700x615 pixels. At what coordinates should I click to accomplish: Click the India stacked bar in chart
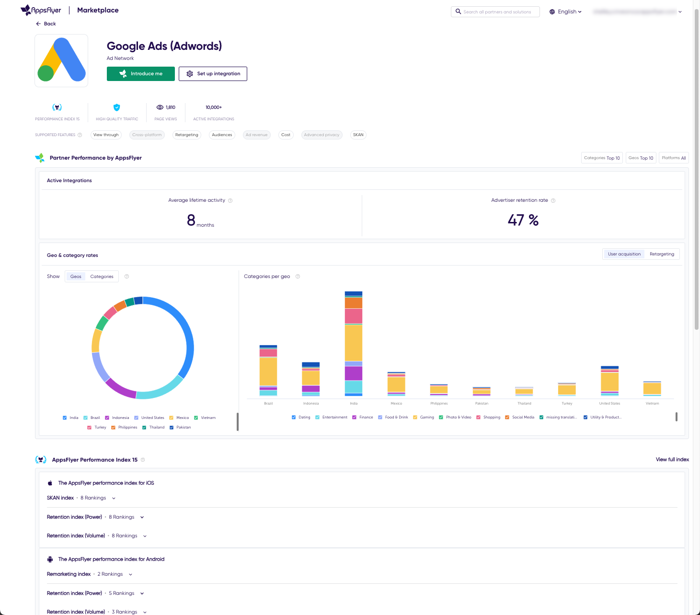click(354, 344)
